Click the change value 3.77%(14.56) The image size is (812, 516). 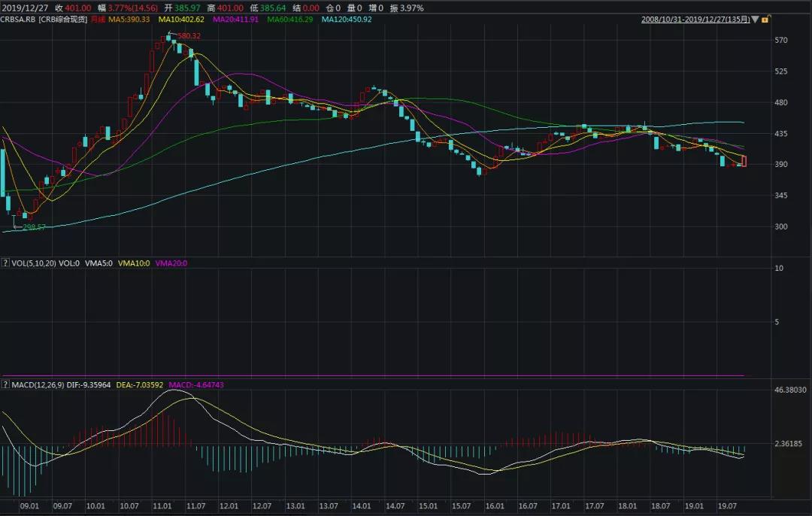click(x=133, y=8)
